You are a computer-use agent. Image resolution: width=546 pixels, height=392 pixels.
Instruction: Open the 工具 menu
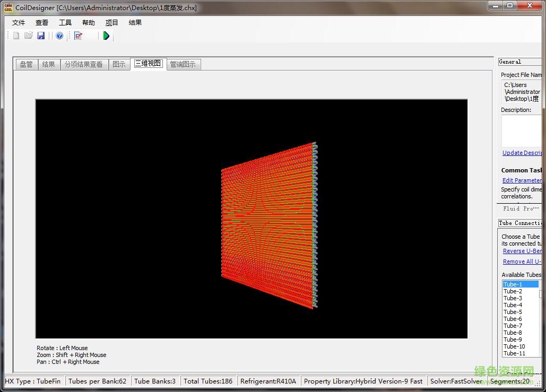(65, 23)
